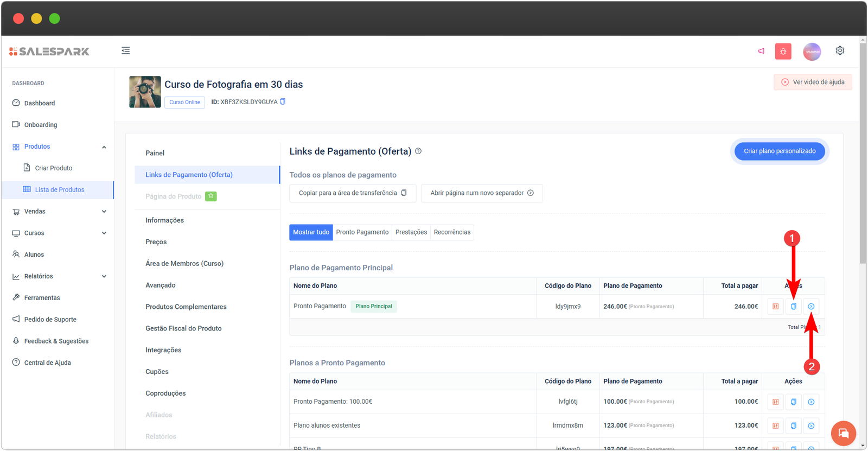Click the red bug report icon
The width and height of the screenshot is (868, 451).
[x=783, y=52]
